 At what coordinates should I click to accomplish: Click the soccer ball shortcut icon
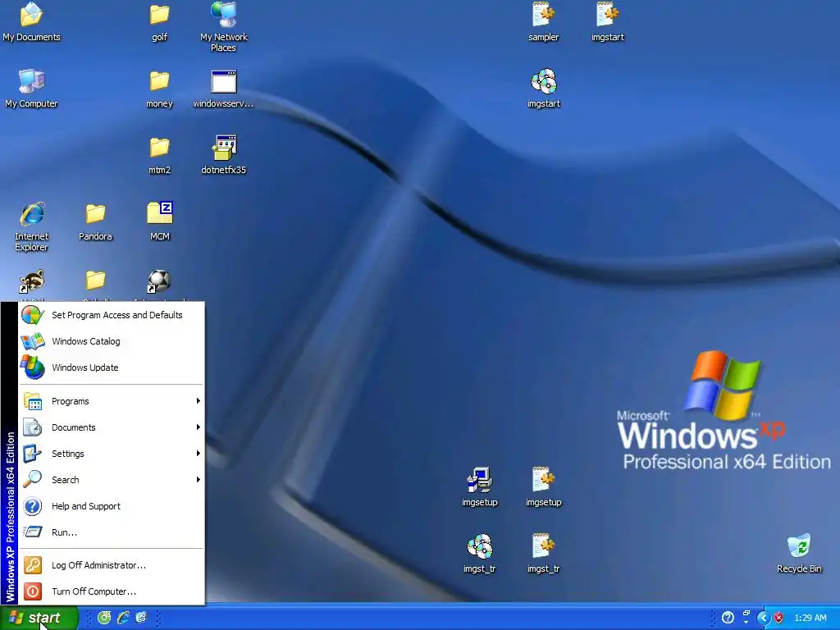159,281
